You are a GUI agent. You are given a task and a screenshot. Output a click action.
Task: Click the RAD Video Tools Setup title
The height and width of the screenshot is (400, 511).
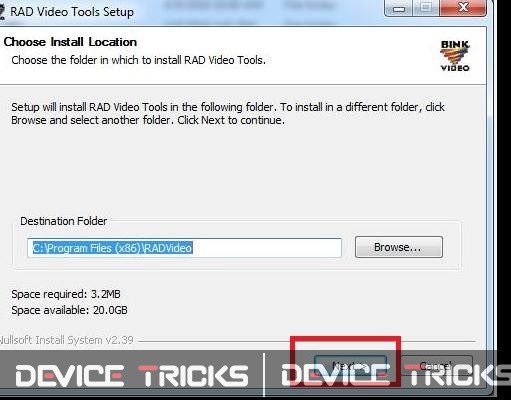tap(72, 12)
